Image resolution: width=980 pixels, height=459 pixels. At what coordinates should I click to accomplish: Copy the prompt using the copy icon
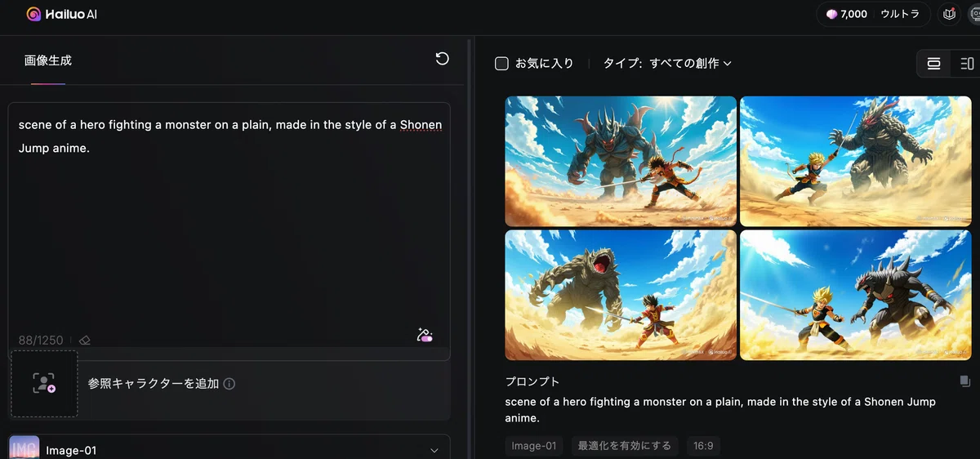[x=964, y=381]
